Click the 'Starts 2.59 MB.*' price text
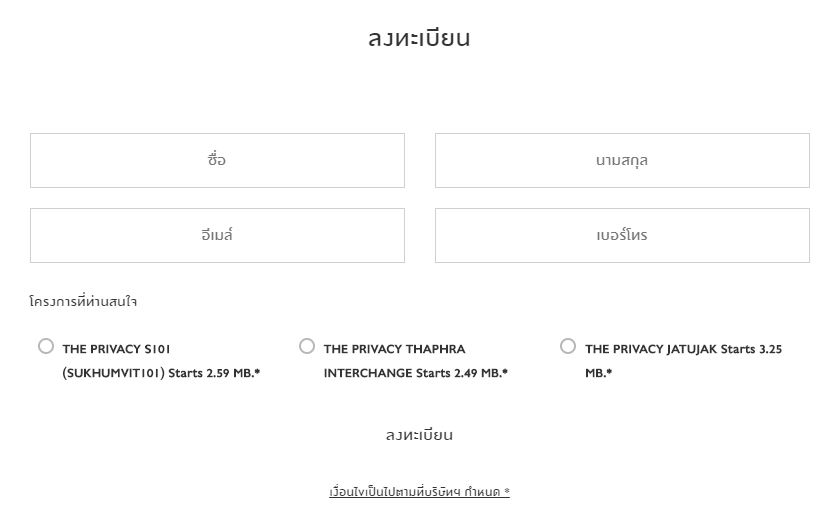 click(214, 373)
